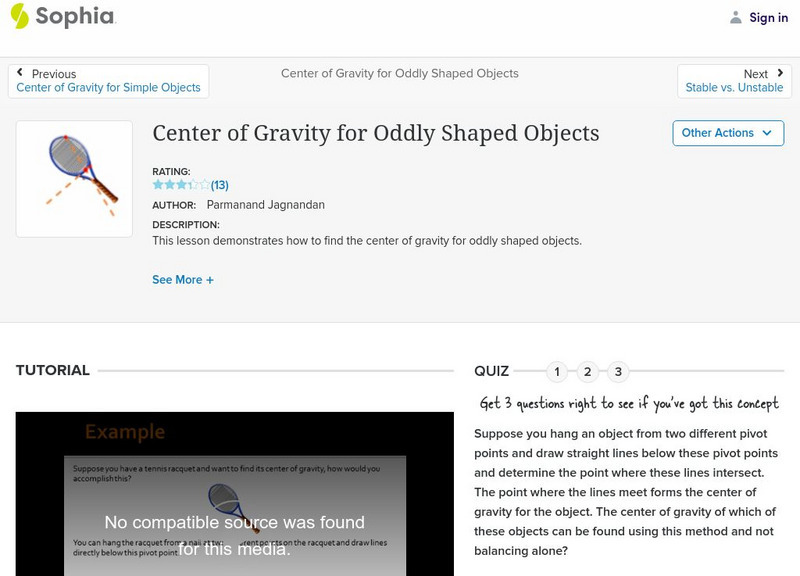Click the chevron on Other Actions
Viewport: 800px width, 576px height.
767,133
